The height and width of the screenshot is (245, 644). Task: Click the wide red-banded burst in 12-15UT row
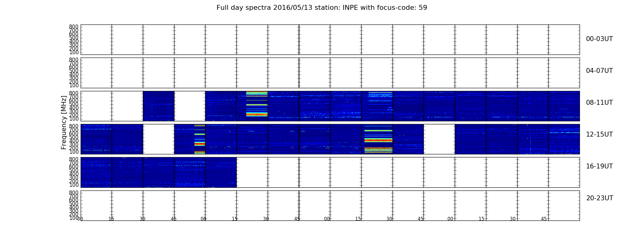click(378, 139)
